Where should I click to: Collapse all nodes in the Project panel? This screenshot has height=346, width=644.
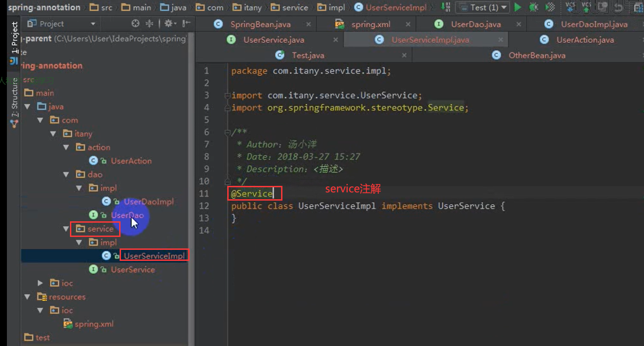tap(149, 23)
